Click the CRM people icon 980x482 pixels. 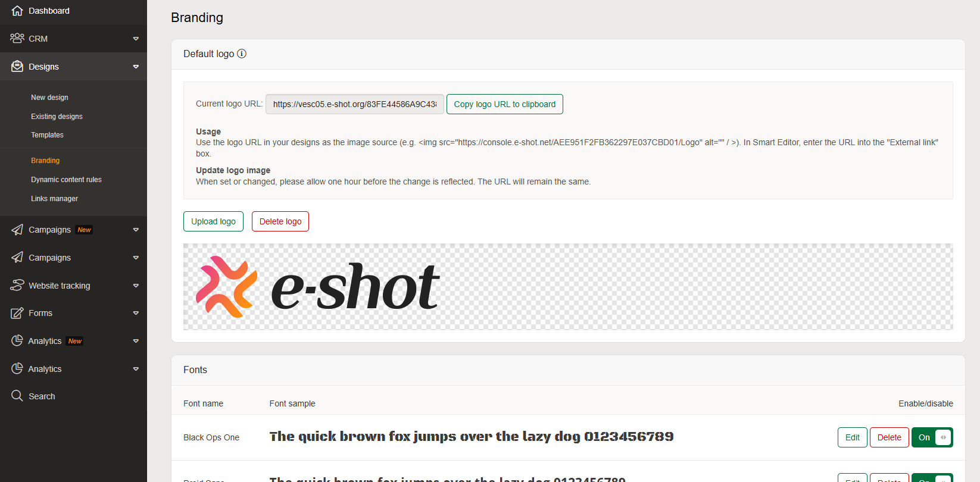point(17,38)
